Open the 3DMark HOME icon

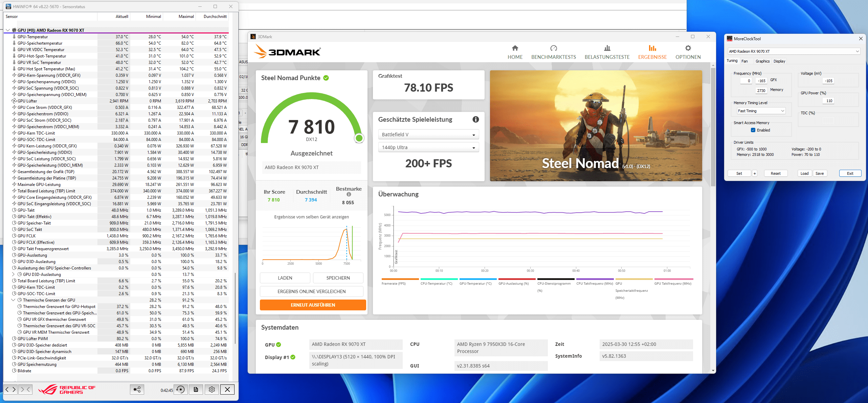click(515, 48)
